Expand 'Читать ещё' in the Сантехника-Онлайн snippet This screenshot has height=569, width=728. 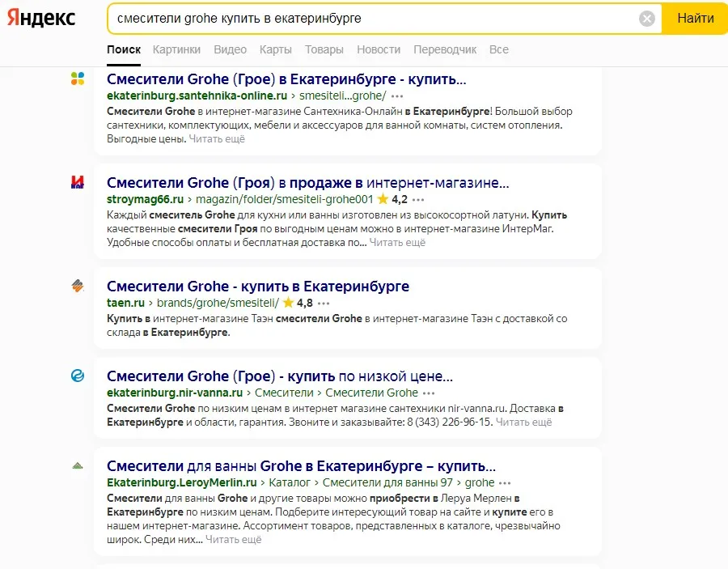click(217, 139)
